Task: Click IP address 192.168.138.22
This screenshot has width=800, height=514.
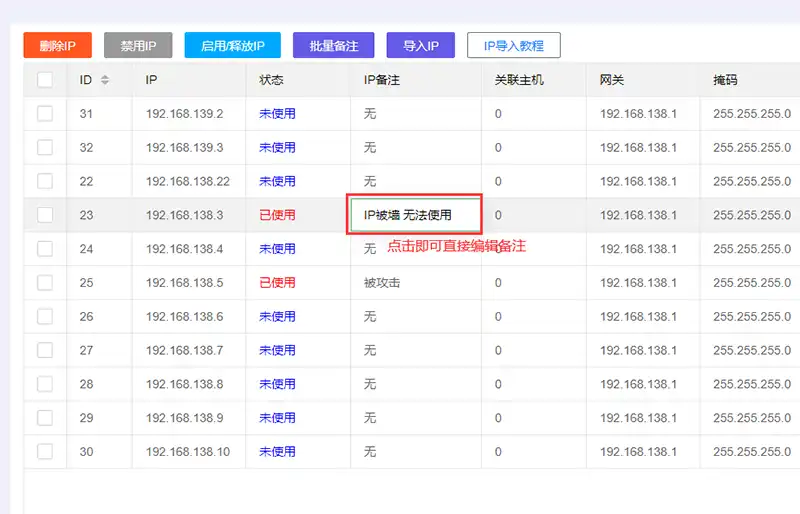Action: pyautogui.click(x=188, y=181)
